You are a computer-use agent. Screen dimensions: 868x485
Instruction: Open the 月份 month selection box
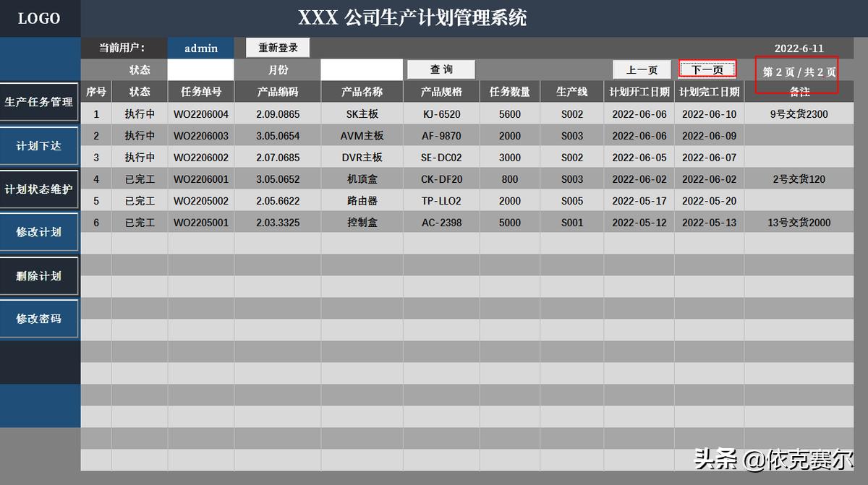pos(361,69)
